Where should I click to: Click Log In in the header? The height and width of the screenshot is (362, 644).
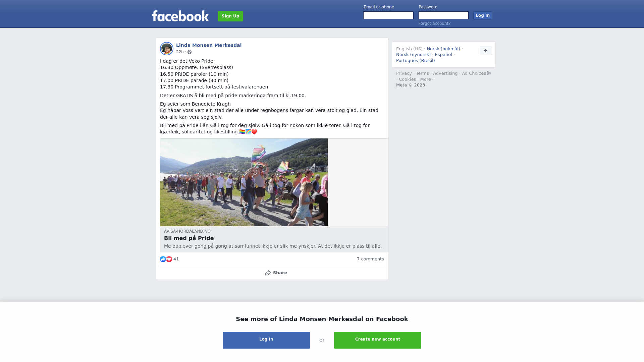483,15
